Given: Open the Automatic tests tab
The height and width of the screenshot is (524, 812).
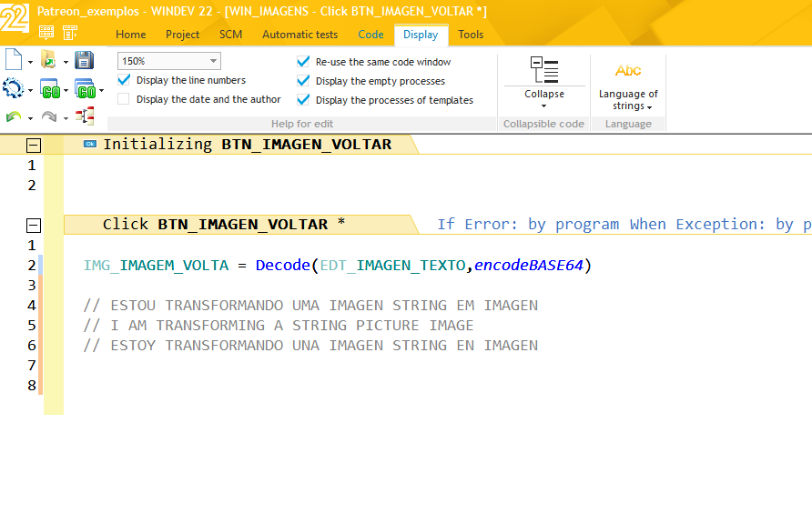Looking at the screenshot, I should (299, 35).
